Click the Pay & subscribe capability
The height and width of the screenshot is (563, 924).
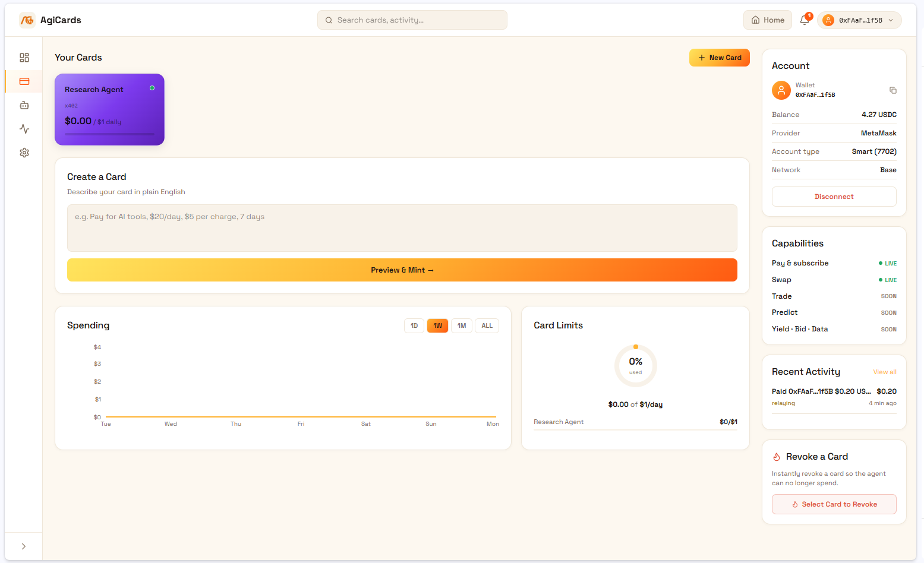pyautogui.click(x=834, y=263)
